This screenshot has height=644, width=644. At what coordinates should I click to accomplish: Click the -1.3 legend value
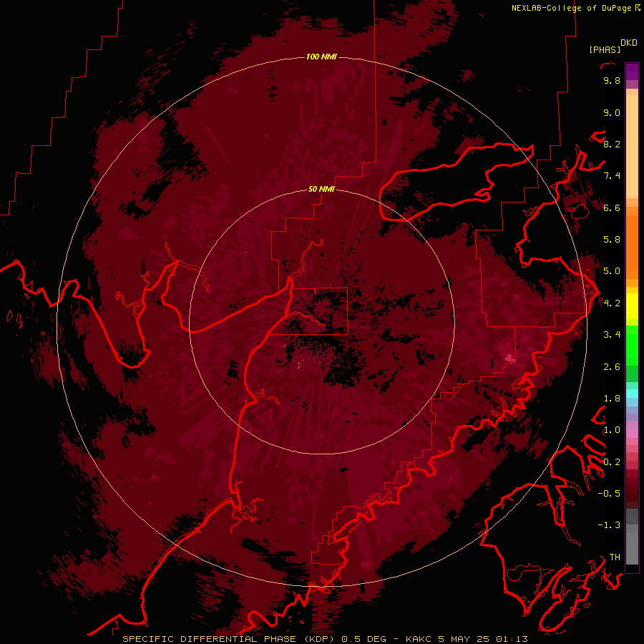pos(609,525)
